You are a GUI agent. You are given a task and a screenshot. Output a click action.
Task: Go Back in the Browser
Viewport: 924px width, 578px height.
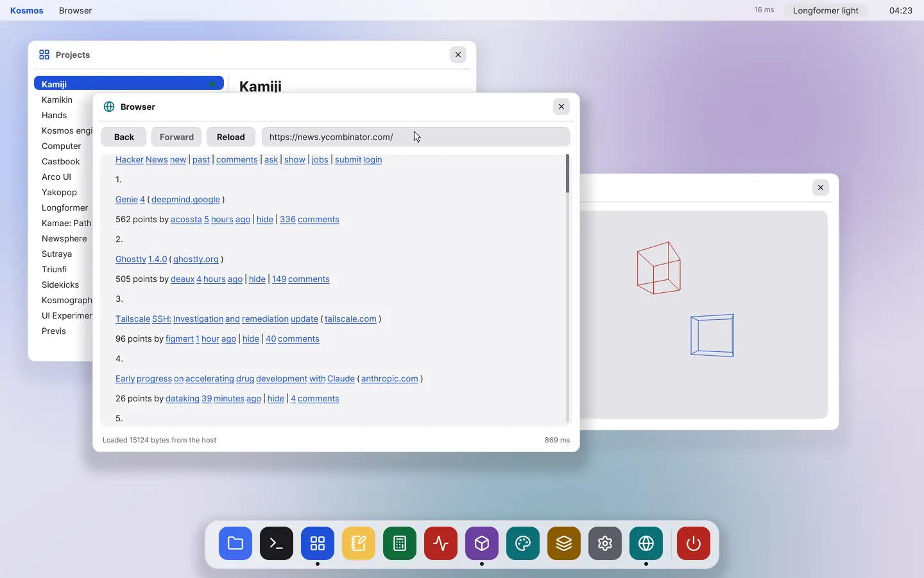(x=124, y=137)
